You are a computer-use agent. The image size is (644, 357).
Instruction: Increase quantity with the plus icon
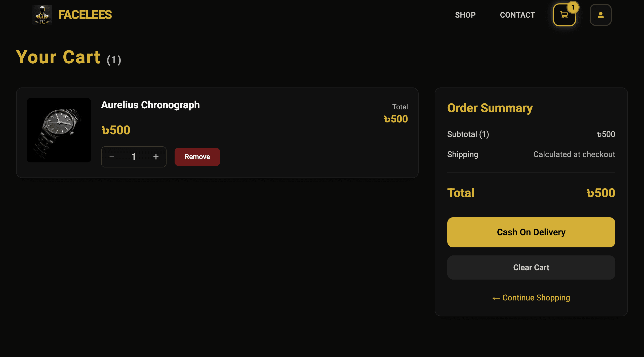coord(156,157)
